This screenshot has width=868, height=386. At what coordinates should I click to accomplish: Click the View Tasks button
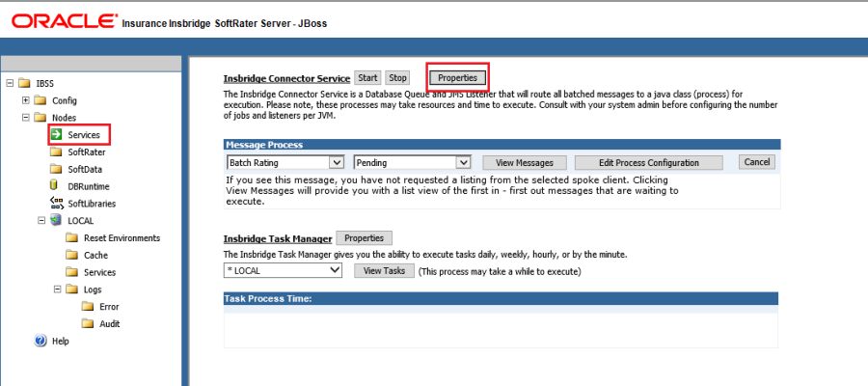pos(384,271)
